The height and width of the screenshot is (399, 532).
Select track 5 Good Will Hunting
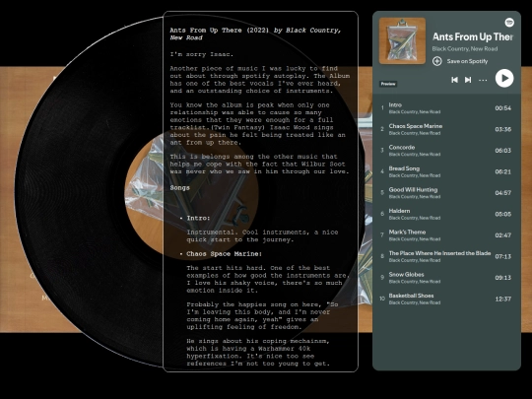(x=446, y=193)
